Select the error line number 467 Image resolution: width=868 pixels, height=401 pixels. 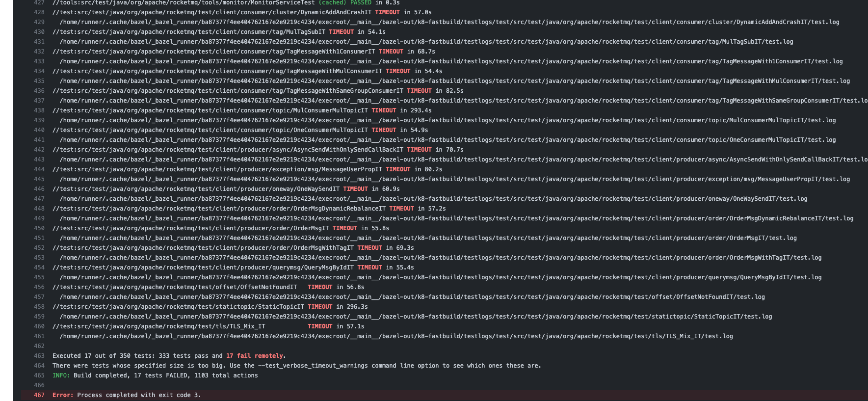(x=39, y=395)
